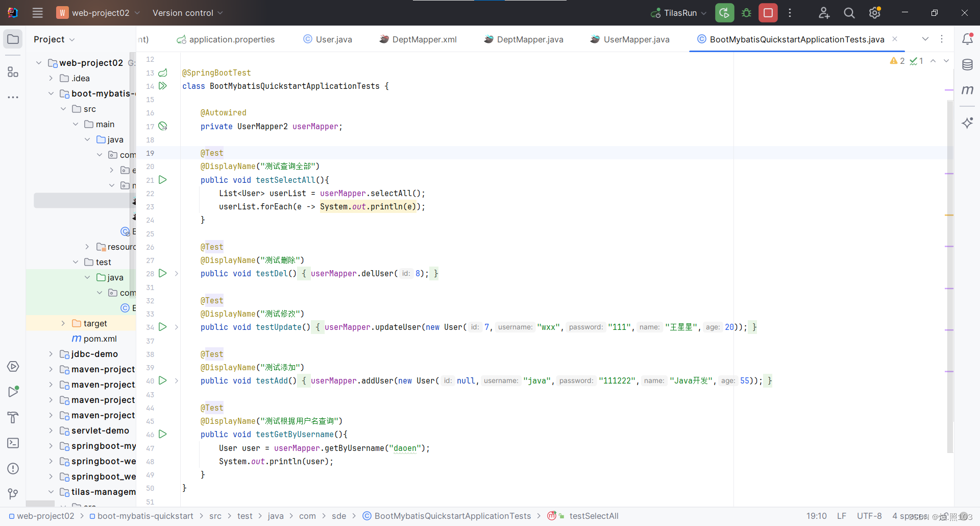Expand the servlet-demo module
This screenshot has width=980, height=526.
(x=51, y=431)
